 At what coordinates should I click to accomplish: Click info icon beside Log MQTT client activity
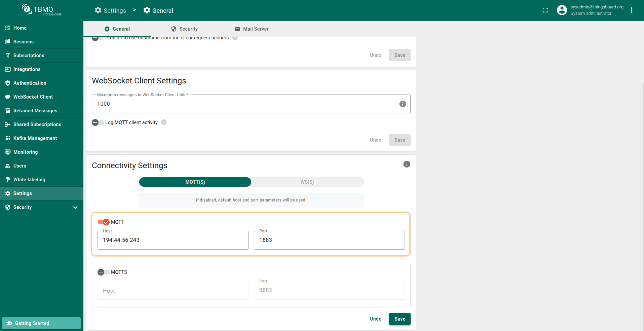point(164,122)
